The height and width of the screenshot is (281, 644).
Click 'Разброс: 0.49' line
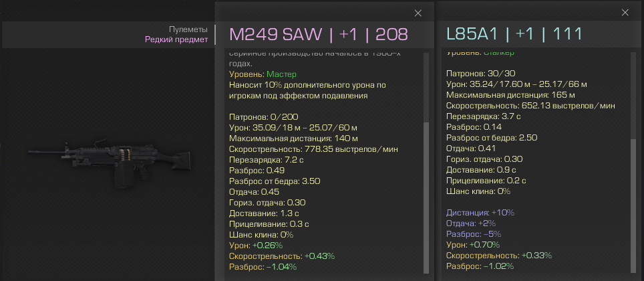[x=257, y=171]
